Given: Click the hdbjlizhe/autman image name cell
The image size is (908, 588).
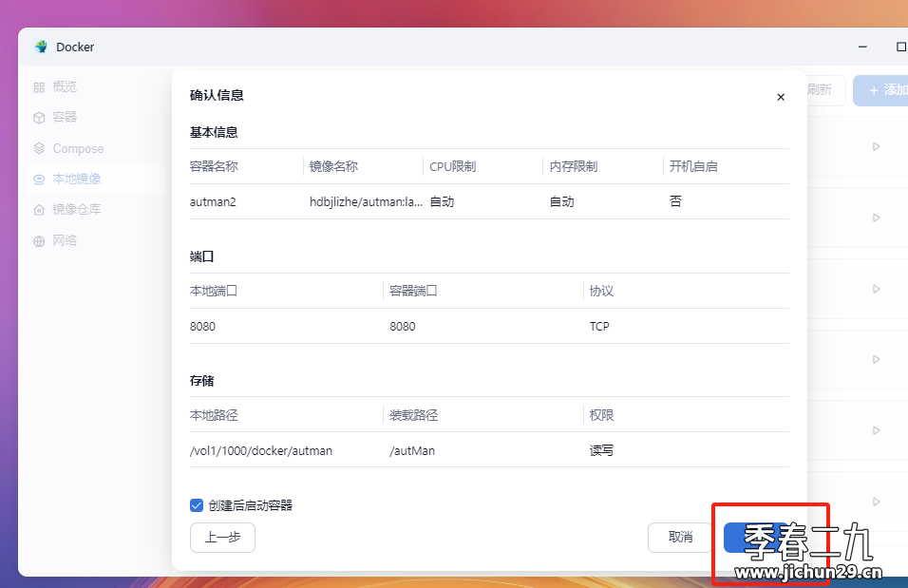Looking at the screenshot, I should [366, 202].
